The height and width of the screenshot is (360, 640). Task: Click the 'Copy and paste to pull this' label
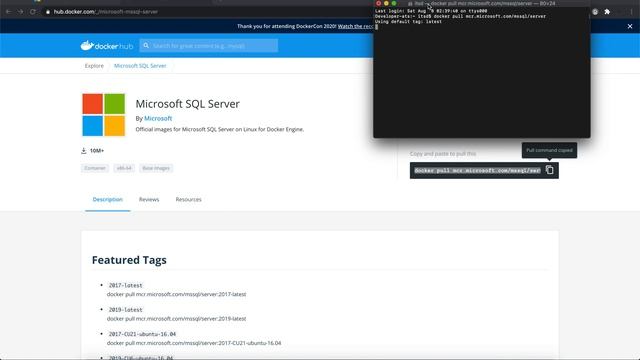[x=443, y=154]
